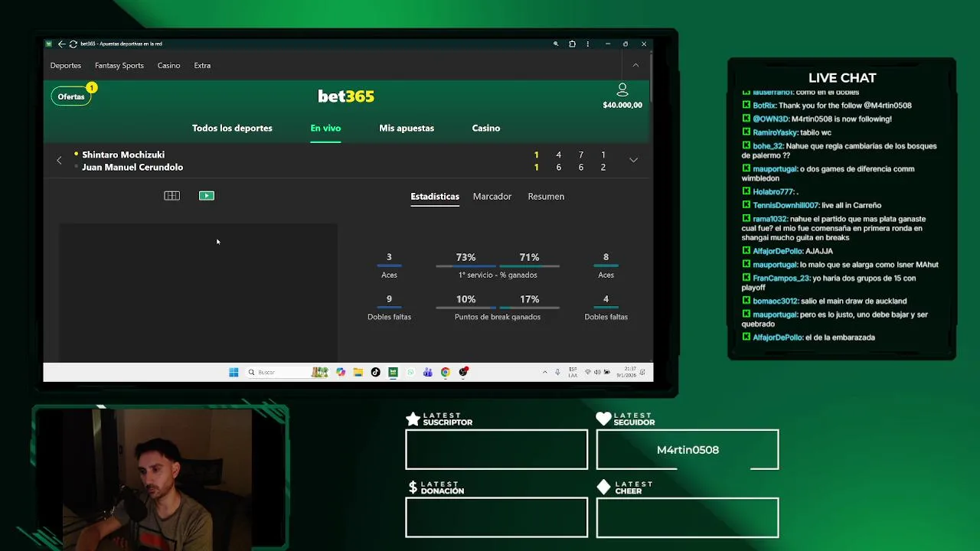Viewport: 980px width, 551px height.
Task: Click the Puntos de break ganados label
Action: pos(498,317)
